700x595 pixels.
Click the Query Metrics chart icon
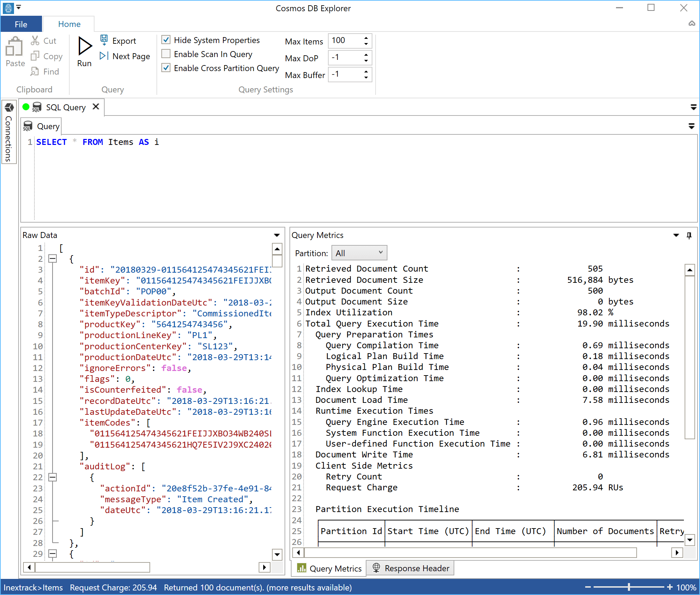[301, 568]
